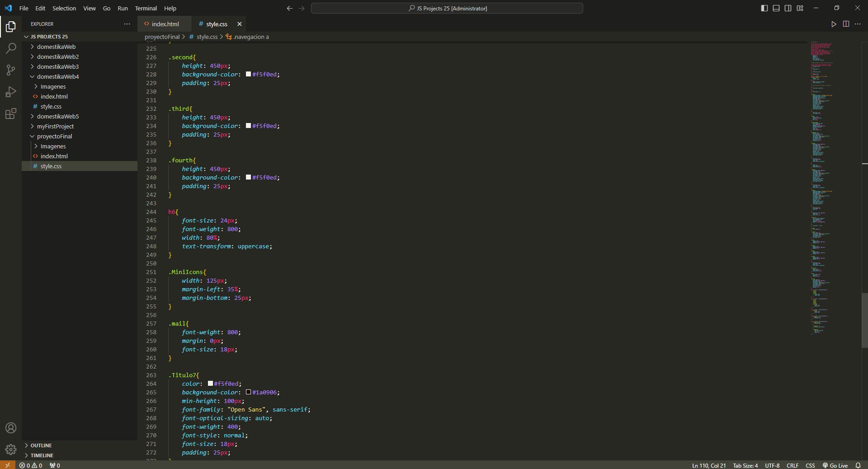Click the command center search box
The width and height of the screenshot is (868, 469).
(x=447, y=8)
